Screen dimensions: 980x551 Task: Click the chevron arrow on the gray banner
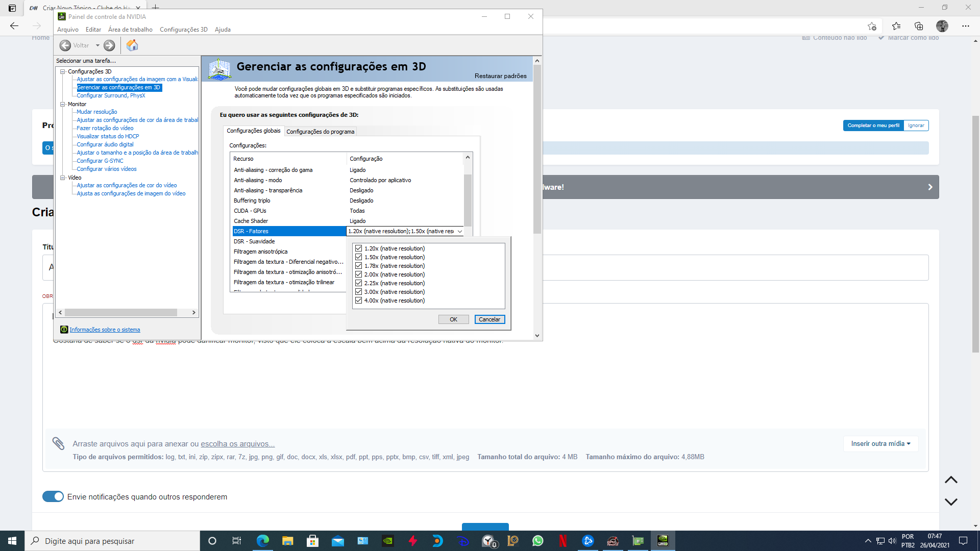[930, 187]
